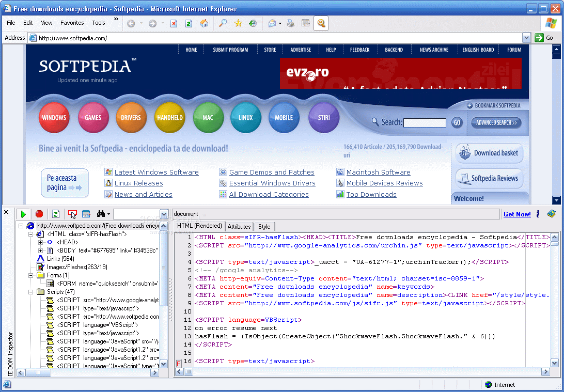Open the Tools menu
The width and height of the screenshot is (564, 392).
pos(99,23)
